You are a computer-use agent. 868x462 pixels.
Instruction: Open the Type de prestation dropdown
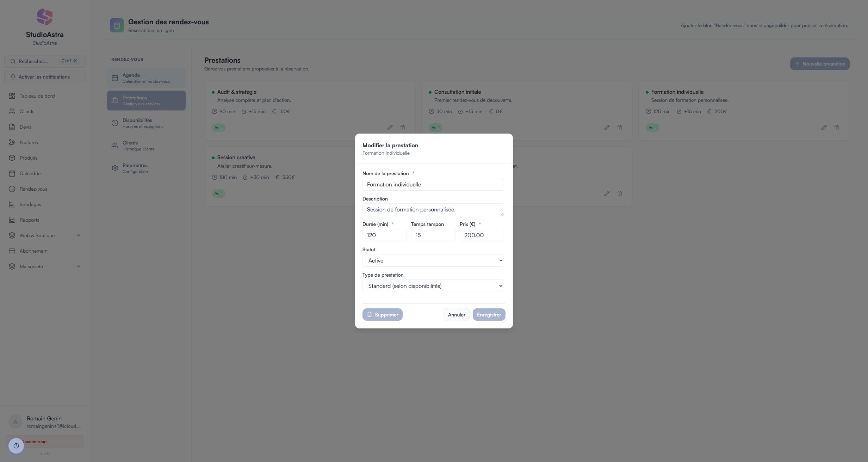(433, 286)
